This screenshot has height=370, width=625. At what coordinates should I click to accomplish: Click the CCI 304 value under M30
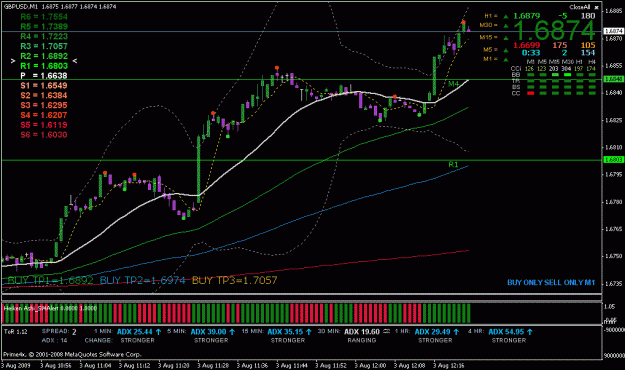(566, 69)
